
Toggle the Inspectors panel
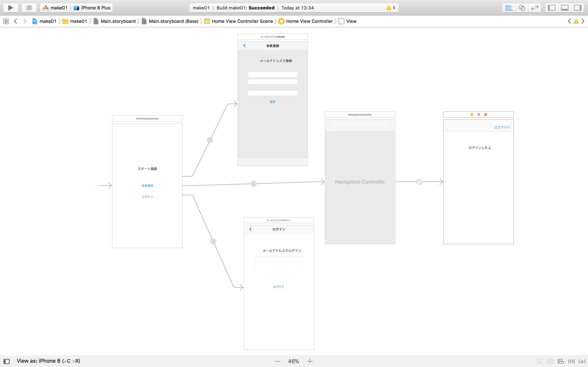(578, 8)
